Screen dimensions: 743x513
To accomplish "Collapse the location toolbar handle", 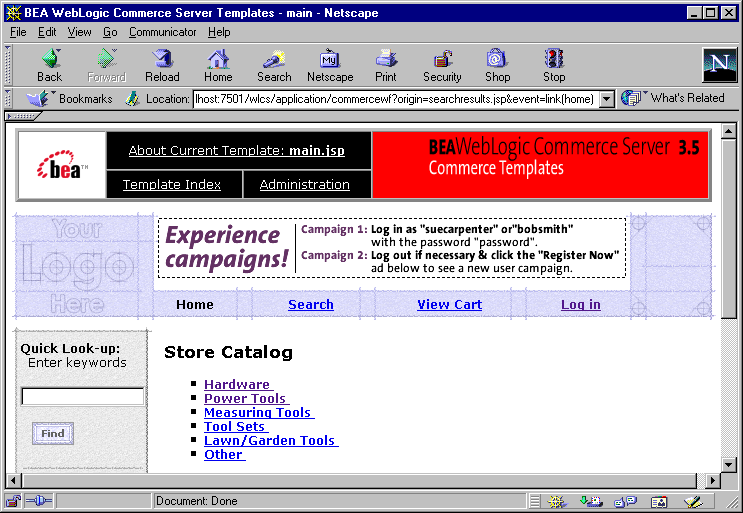I will [x=8, y=99].
